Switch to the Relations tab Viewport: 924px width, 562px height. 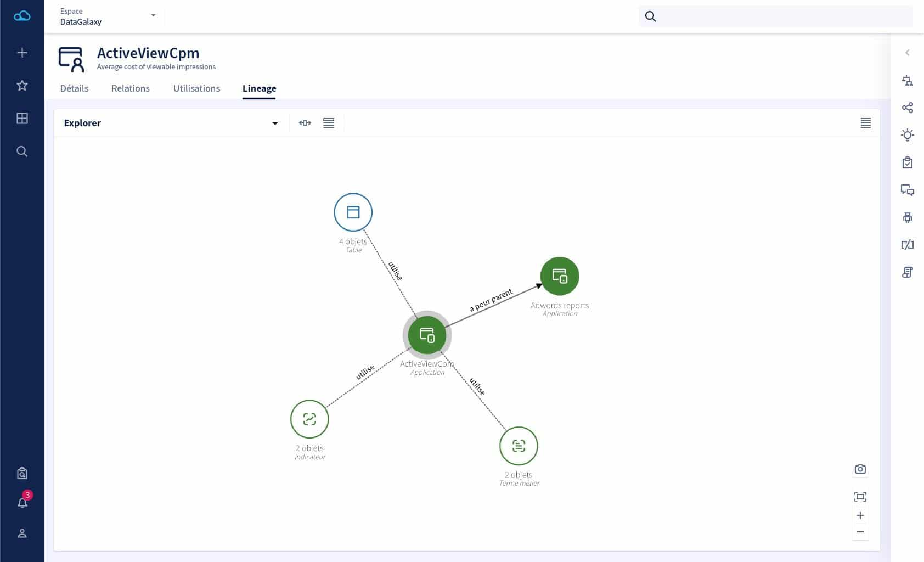pos(130,88)
